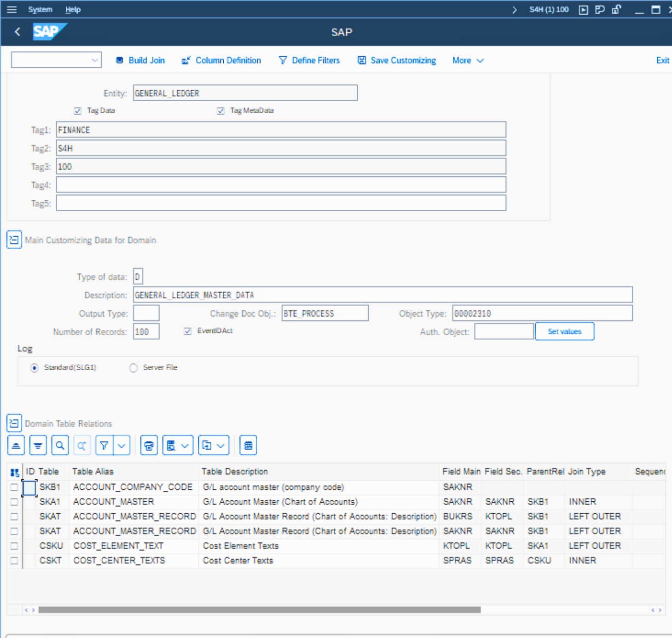Click the layout grid icon in table toolbar
This screenshot has width=672, height=638.
248,446
